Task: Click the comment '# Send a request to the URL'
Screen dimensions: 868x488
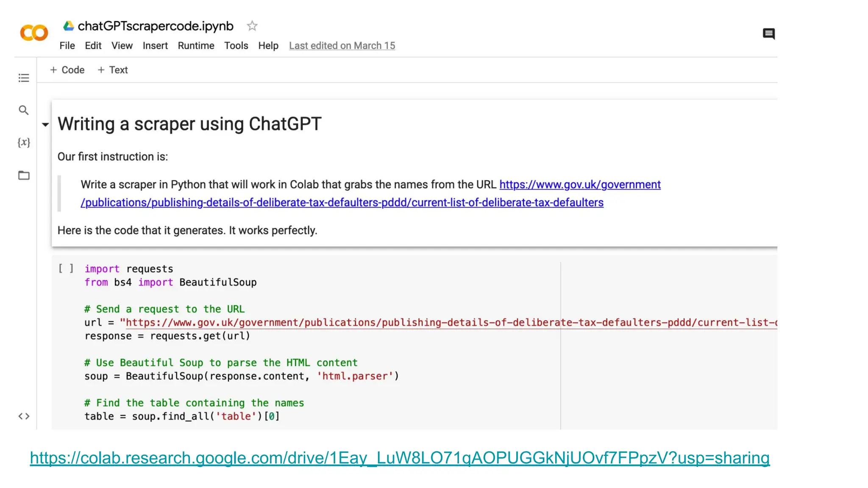Action: pyautogui.click(x=164, y=309)
